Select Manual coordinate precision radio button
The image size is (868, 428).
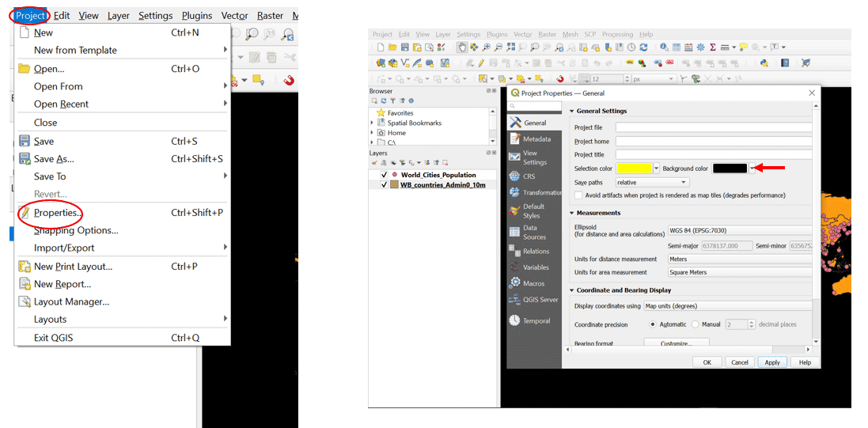[696, 324]
